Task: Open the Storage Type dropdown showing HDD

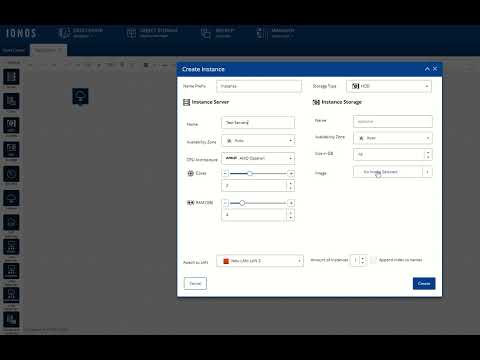Action: tap(389, 86)
